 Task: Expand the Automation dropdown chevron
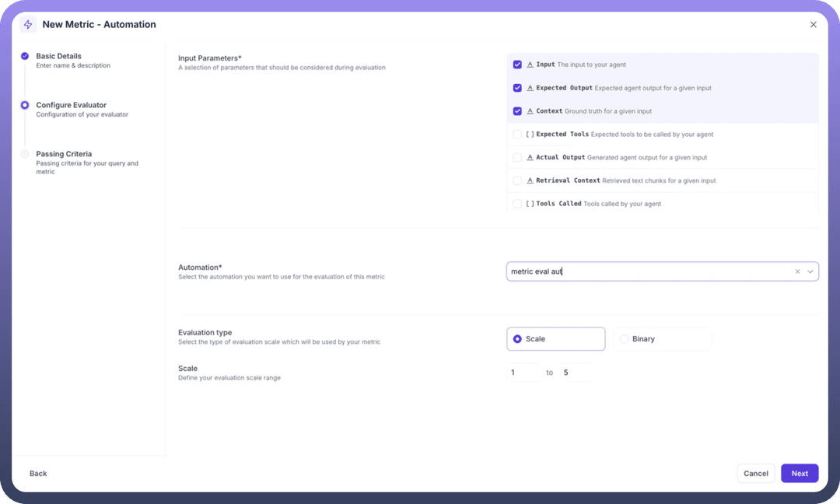(810, 271)
